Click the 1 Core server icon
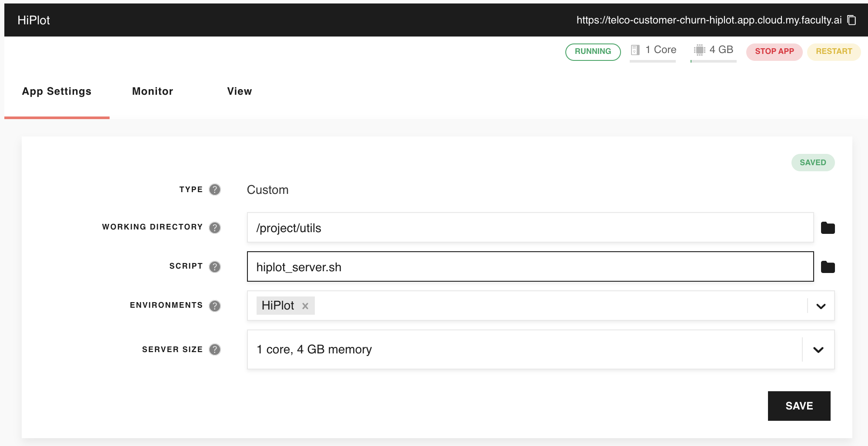The width and height of the screenshot is (868, 446). point(635,50)
